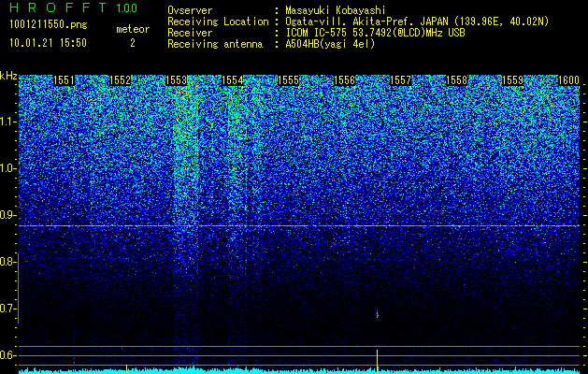Image resolution: width=588 pixels, height=374 pixels.
Task: Click the meteor count label
Action: click(x=133, y=29)
